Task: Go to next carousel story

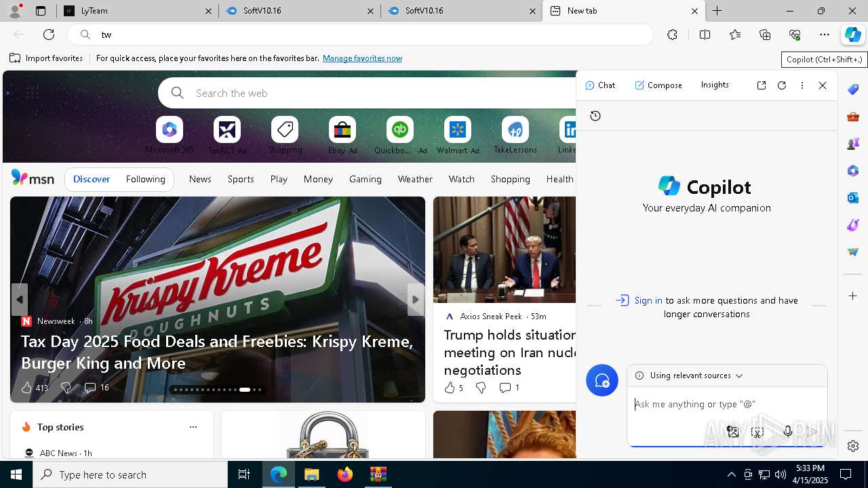Action: click(x=416, y=300)
